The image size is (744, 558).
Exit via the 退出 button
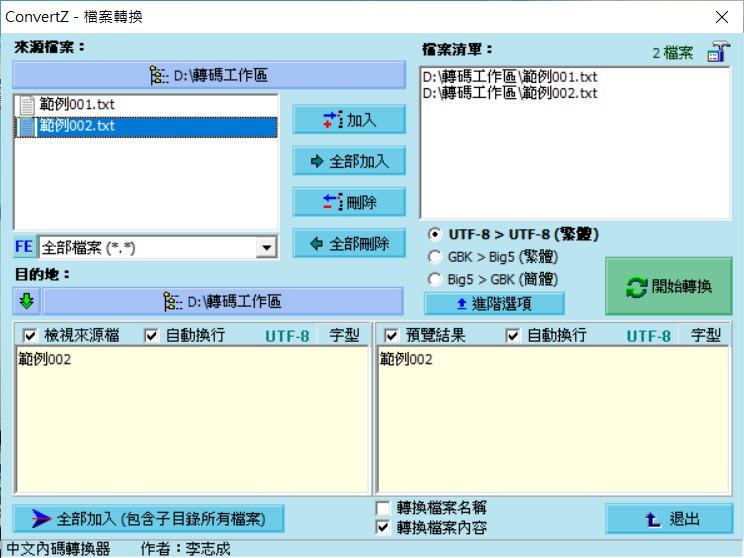tap(669, 519)
